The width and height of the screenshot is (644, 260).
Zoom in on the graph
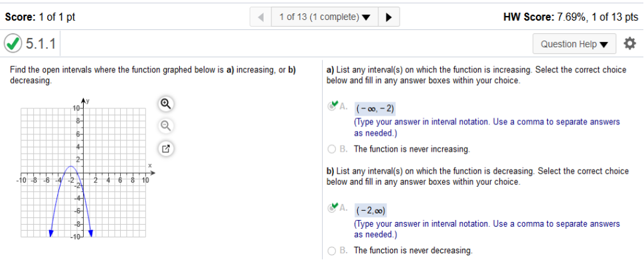click(x=165, y=104)
